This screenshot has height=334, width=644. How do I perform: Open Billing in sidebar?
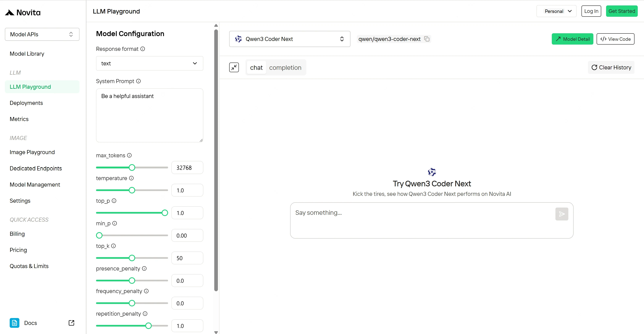click(x=17, y=234)
